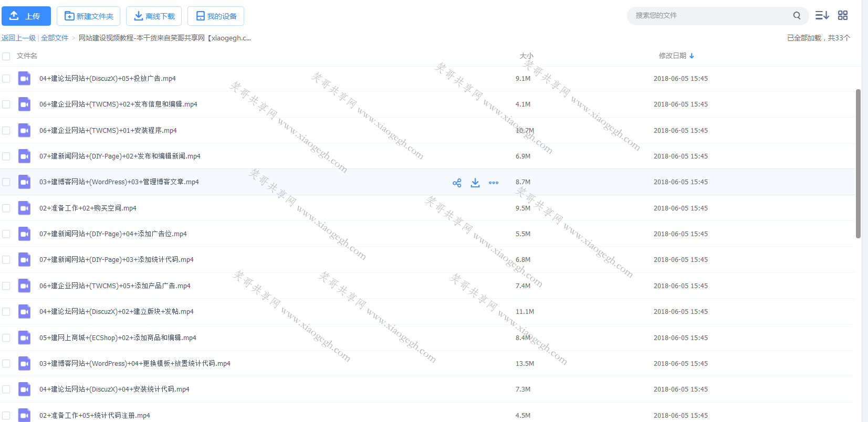Check the box for 06+建企业网站+(TWCMS)+05+添加产品广告.mp4
This screenshot has height=422, width=868.
tap(6, 286)
